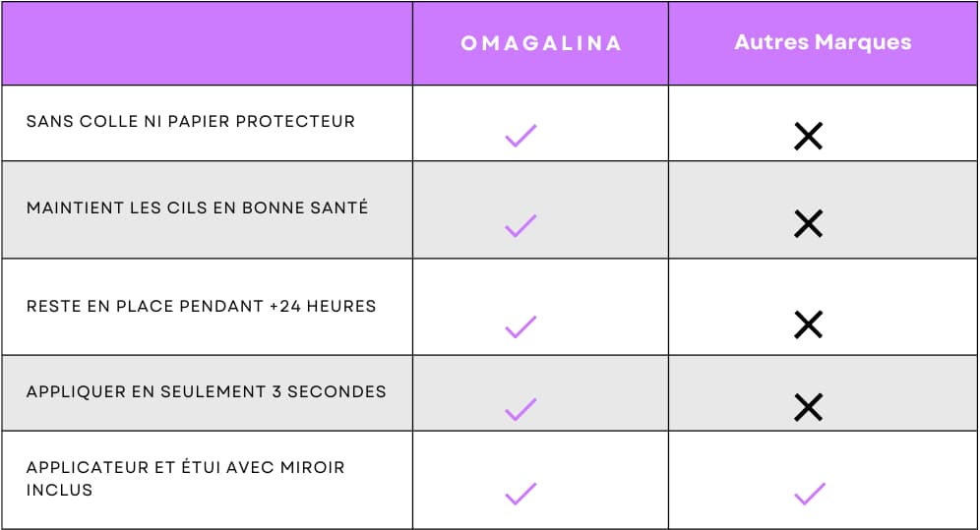
Task: Click Omagalina checkmark for Appliquer En Seulement row
Action: [x=521, y=408]
